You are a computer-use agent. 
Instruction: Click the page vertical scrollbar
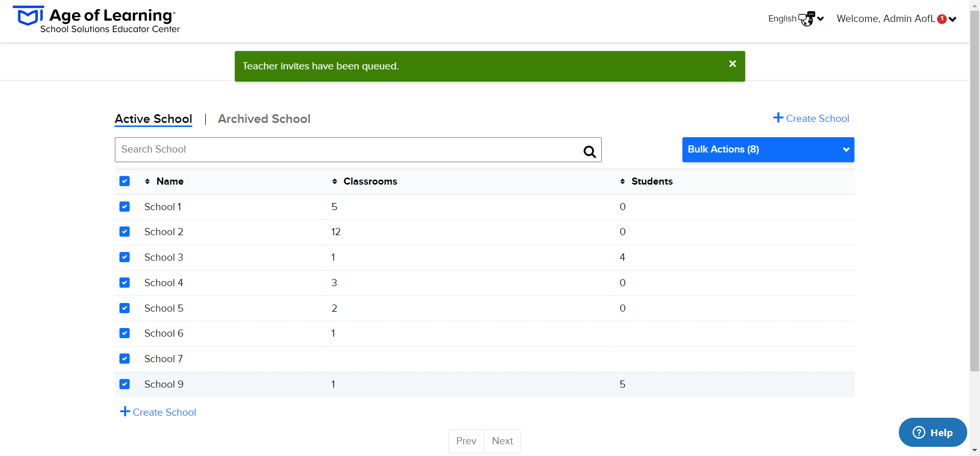click(974, 191)
